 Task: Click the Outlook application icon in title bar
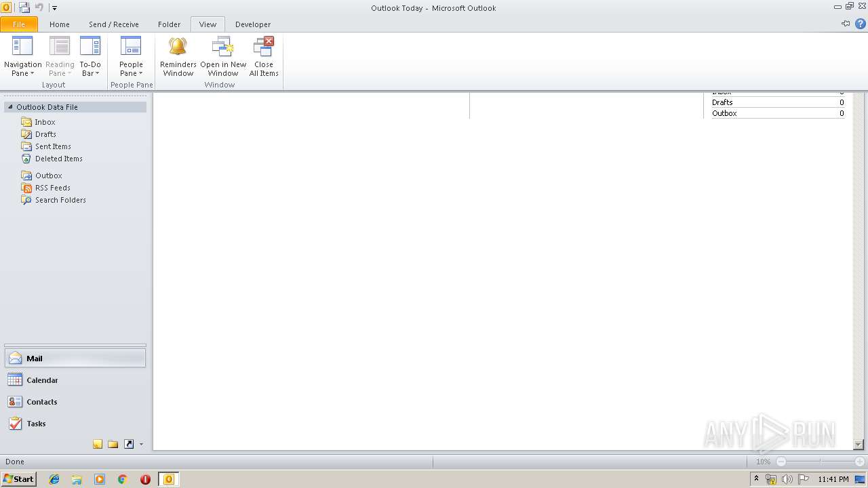pyautogui.click(x=6, y=7)
